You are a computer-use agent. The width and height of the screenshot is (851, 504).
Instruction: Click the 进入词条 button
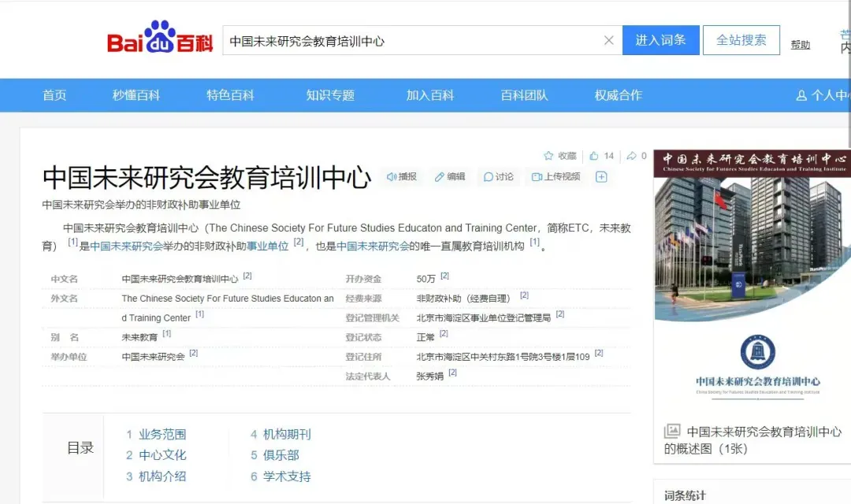tap(660, 40)
